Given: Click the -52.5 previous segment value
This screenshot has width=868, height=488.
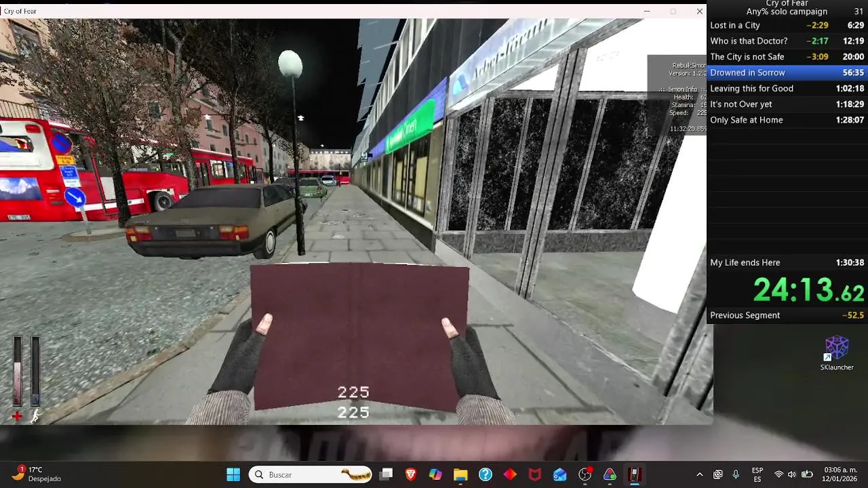Looking at the screenshot, I should [x=852, y=315].
